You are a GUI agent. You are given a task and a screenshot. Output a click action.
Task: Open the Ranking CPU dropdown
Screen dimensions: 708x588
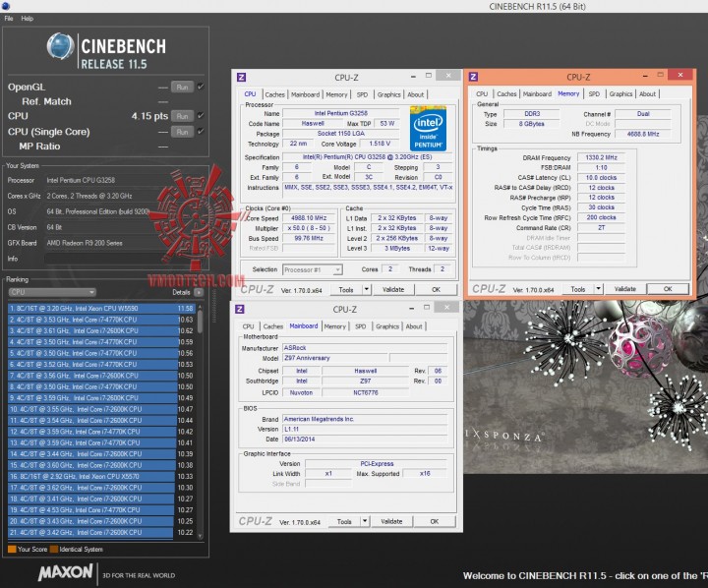(52, 292)
